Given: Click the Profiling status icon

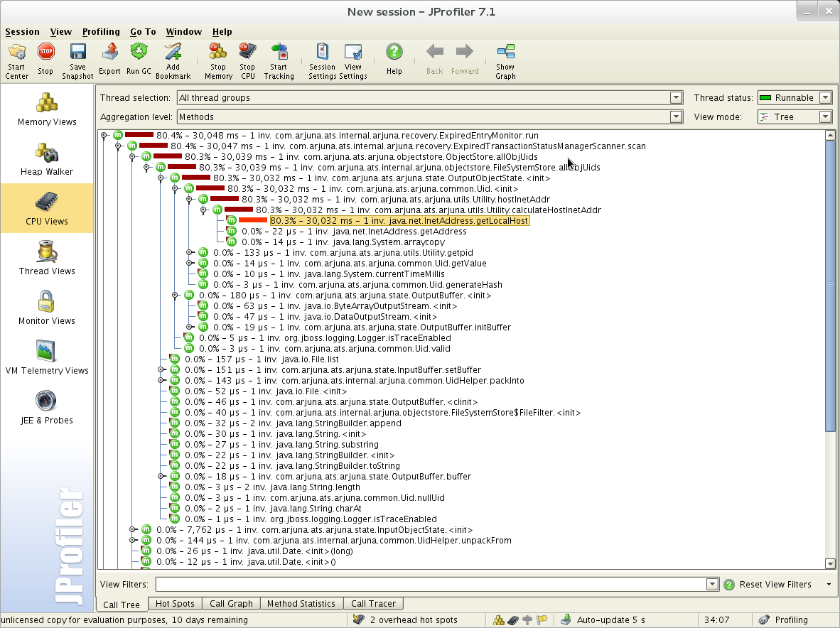Looking at the screenshot, I should [x=765, y=619].
